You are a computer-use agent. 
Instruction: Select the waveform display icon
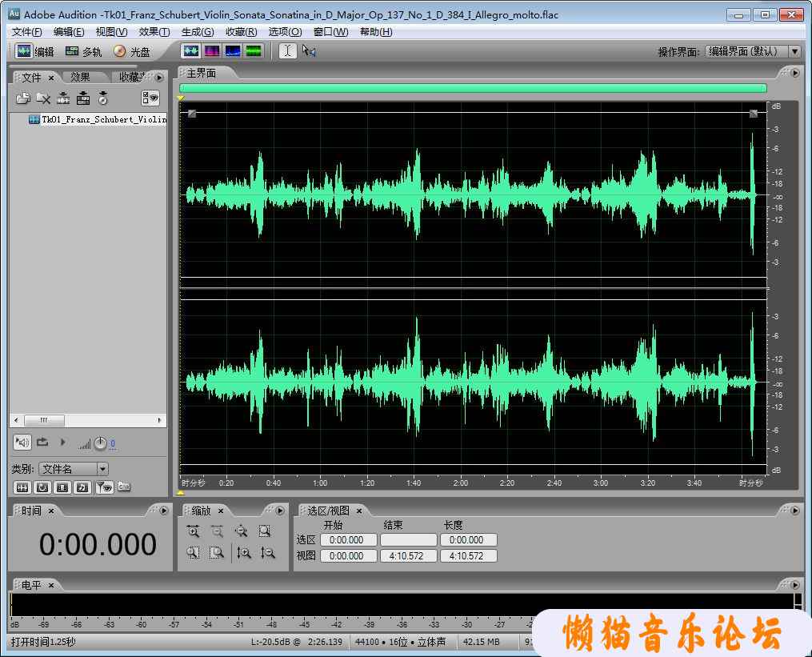point(191,50)
